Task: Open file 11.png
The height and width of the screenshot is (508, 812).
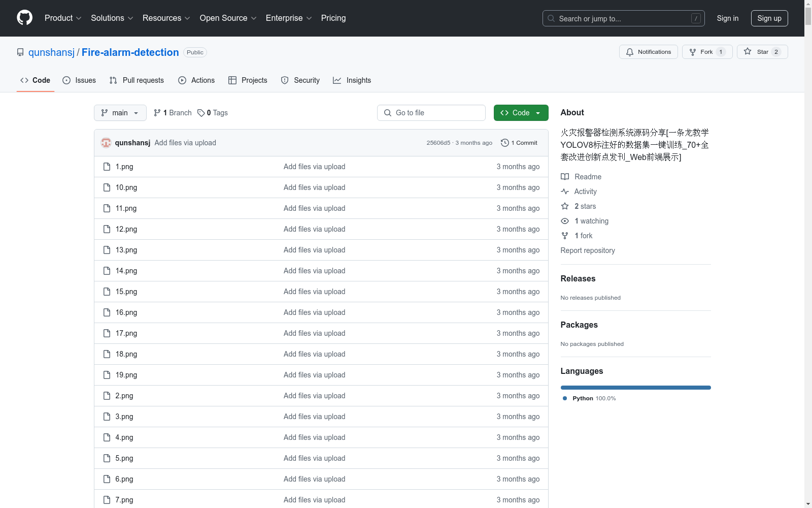Action: click(126, 208)
